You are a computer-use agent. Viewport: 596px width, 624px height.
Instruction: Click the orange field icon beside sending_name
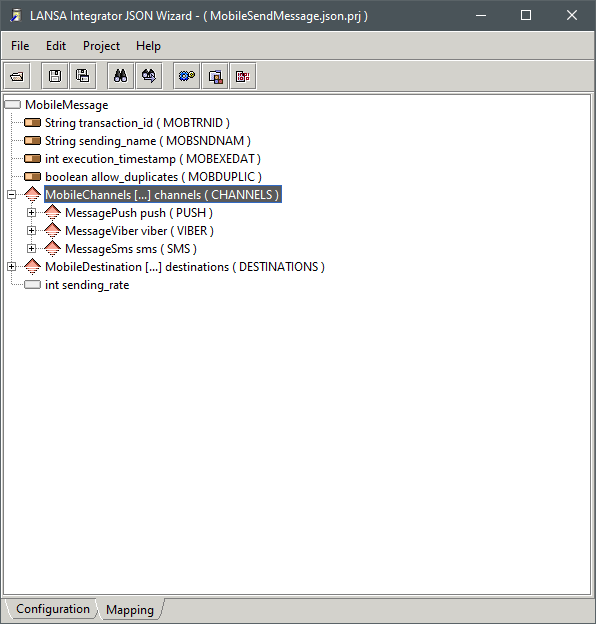click(x=32, y=140)
